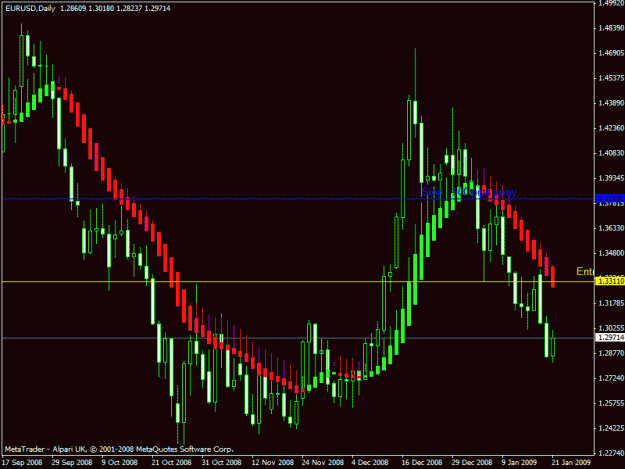Click the 1.30255 price axis label
The width and height of the screenshot is (625, 469).
coord(611,328)
